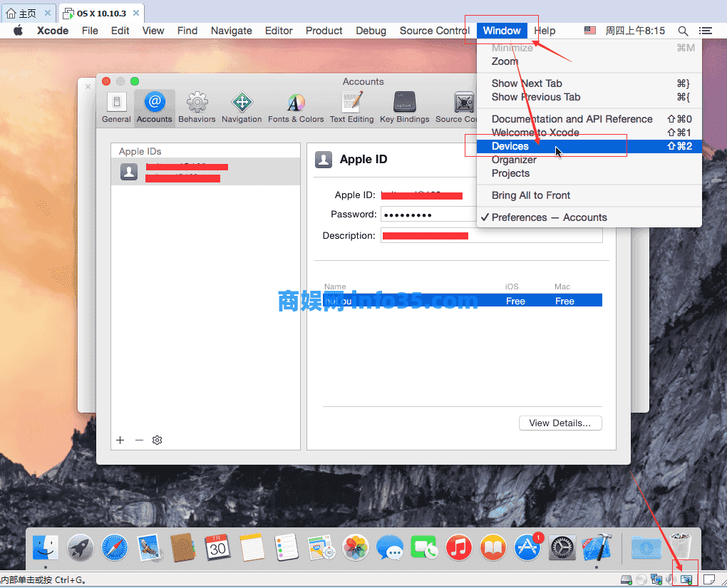Screen dimensions: 727x588
Task: Open the App Store from the Dock
Action: pos(527,547)
